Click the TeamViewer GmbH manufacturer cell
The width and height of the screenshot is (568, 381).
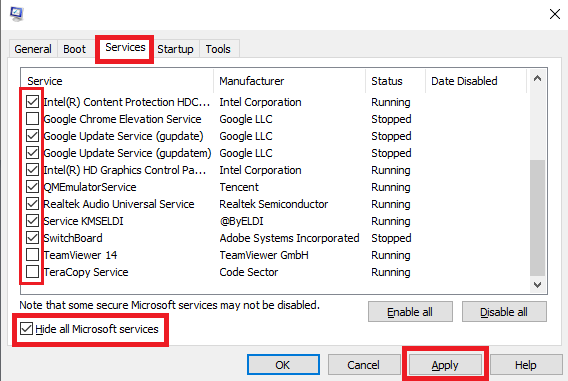pyautogui.click(x=264, y=255)
